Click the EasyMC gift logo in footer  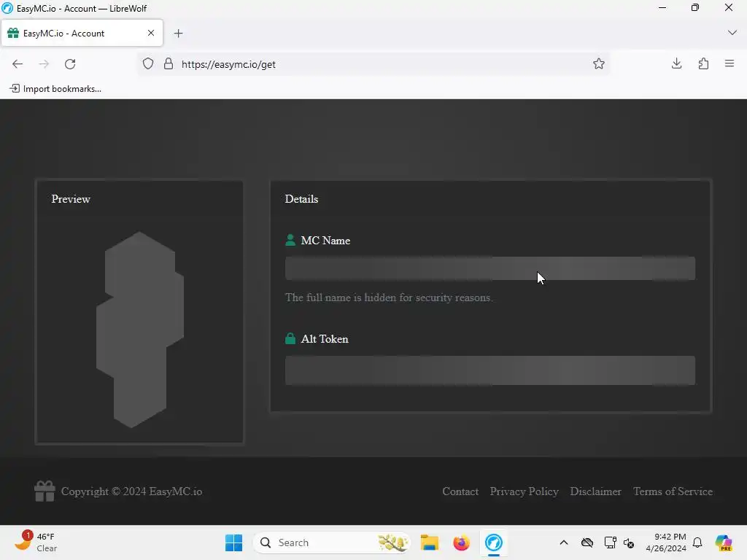click(x=44, y=491)
